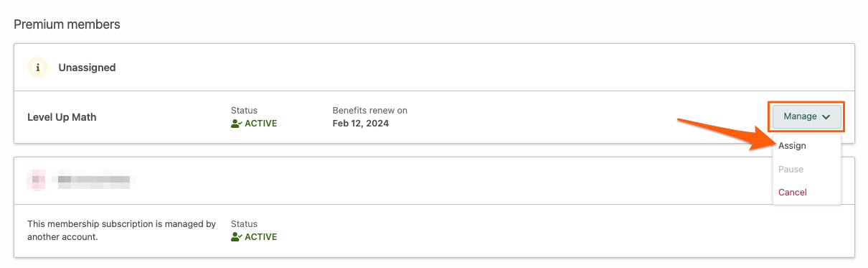Choose Cancel in the Manage menu
This screenshot has width=868, height=268.
[793, 193]
